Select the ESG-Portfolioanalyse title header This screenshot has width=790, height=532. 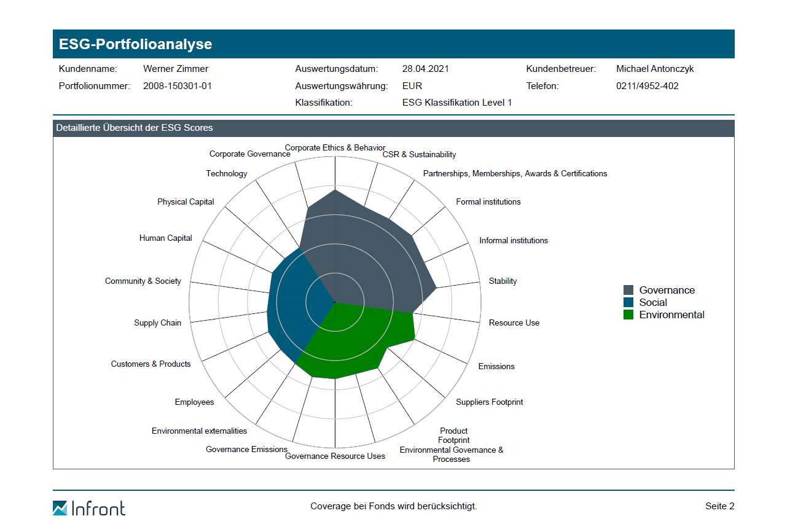click(x=136, y=44)
